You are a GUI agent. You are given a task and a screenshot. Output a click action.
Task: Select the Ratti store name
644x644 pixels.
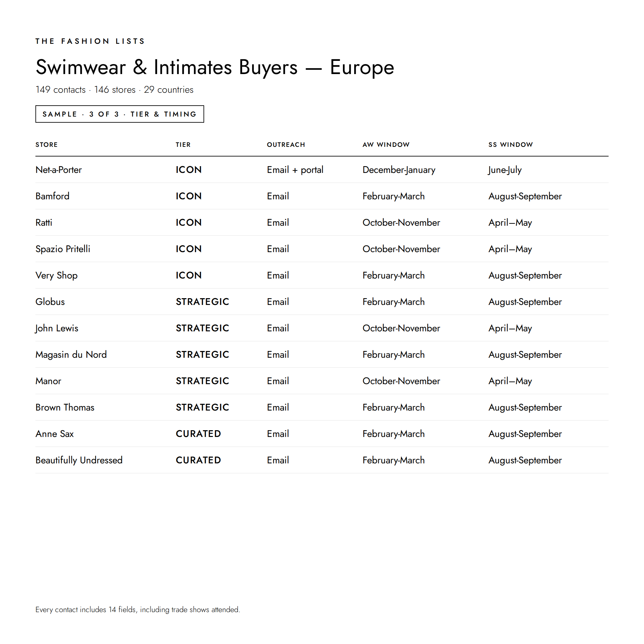(x=44, y=222)
